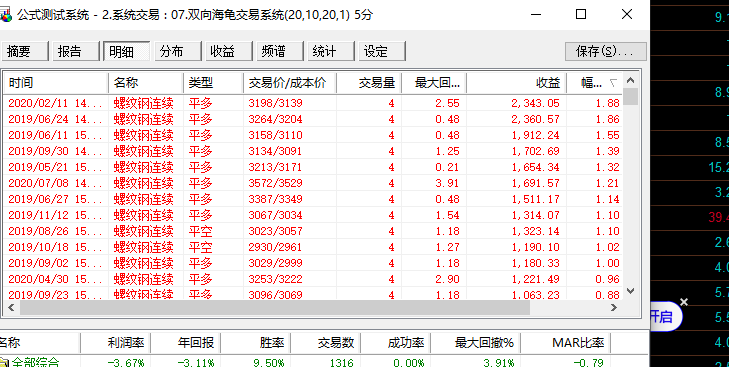Click the horizontal scroll left arrow
The height and width of the screenshot is (367, 729).
pyautogui.click(x=12, y=307)
